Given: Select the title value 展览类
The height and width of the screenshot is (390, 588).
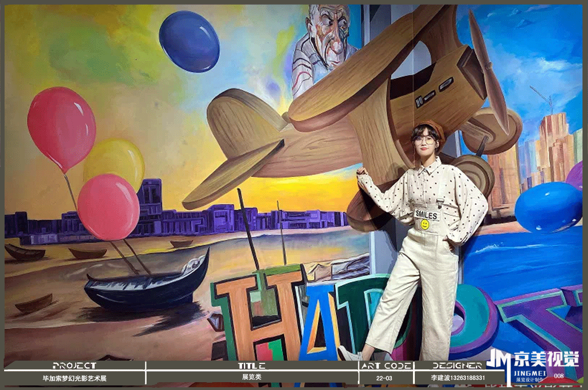Looking at the screenshot, I should 252,377.
